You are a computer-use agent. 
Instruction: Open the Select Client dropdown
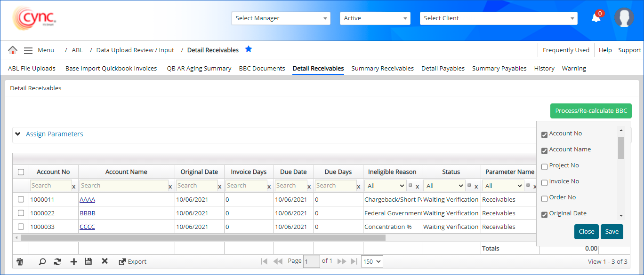[x=499, y=18]
